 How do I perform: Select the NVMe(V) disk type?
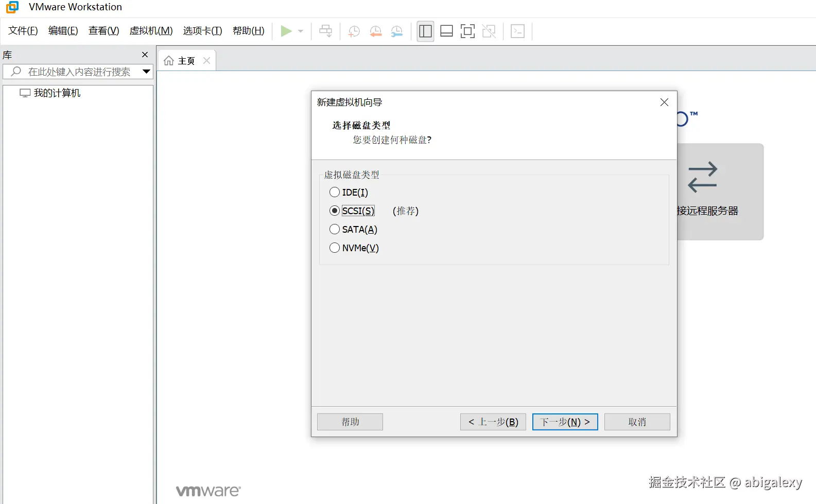coord(354,248)
